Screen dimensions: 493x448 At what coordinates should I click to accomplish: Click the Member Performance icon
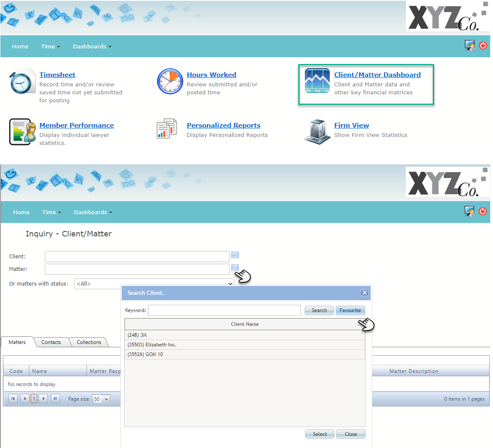(x=22, y=132)
